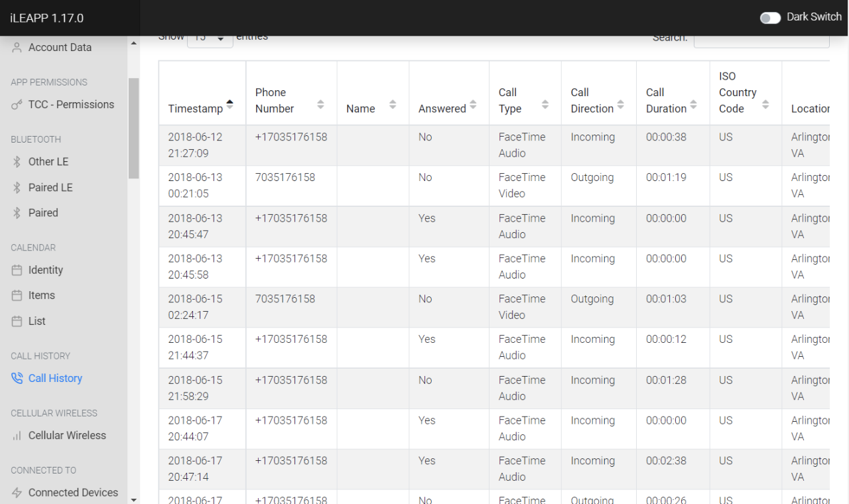The image size is (849, 504).
Task: Click US in 2018-06-15 21:58:29 row
Action: click(726, 380)
